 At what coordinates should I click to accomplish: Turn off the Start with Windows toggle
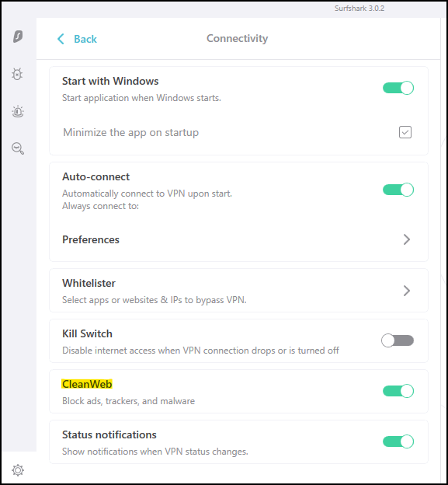click(398, 88)
